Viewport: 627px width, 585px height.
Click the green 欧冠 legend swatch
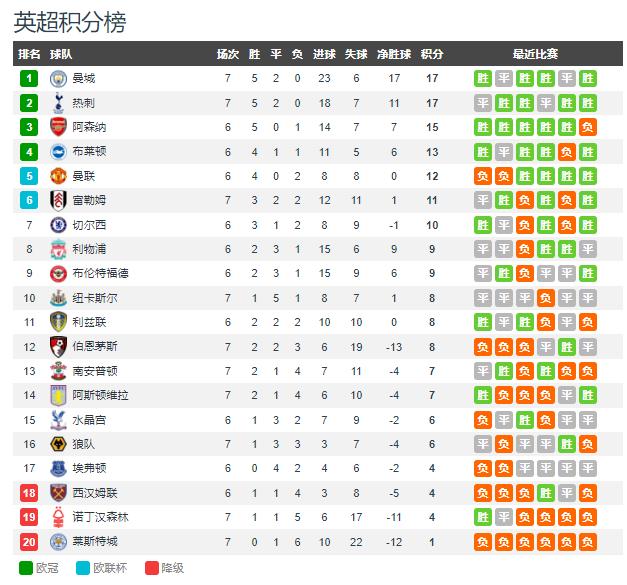coord(26,568)
